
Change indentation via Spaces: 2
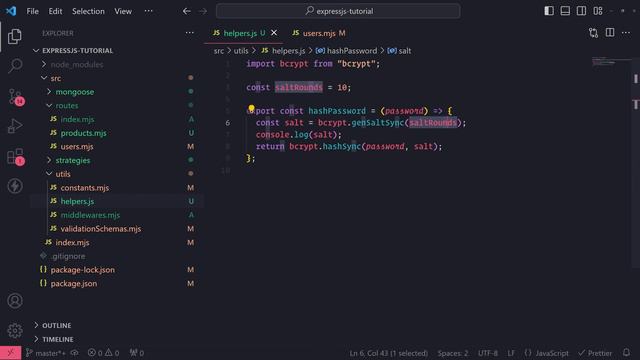point(453,353)
